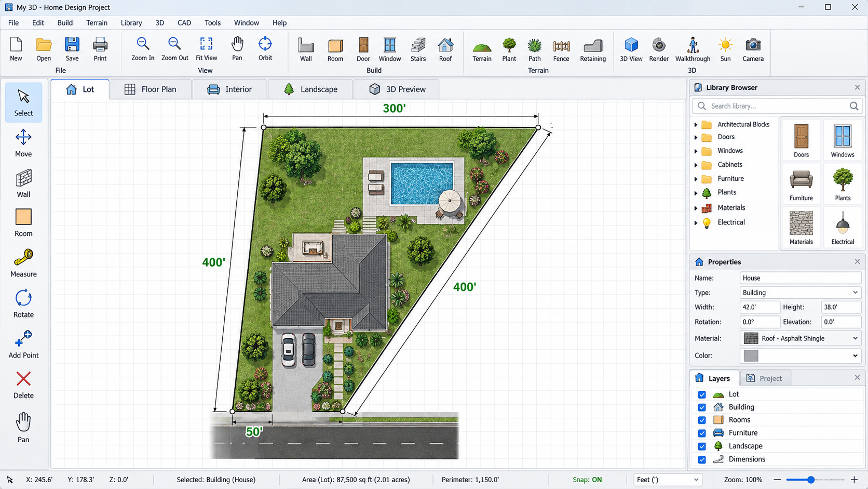Screen dimensions: 868x489
Task: Toggle the Rooms layer visibility
Action: (702, 420)
